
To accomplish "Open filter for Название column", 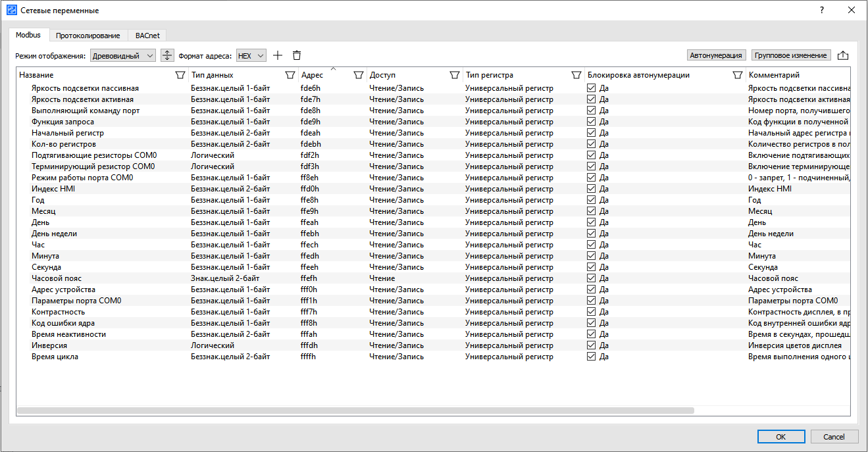I will [180, 75].
